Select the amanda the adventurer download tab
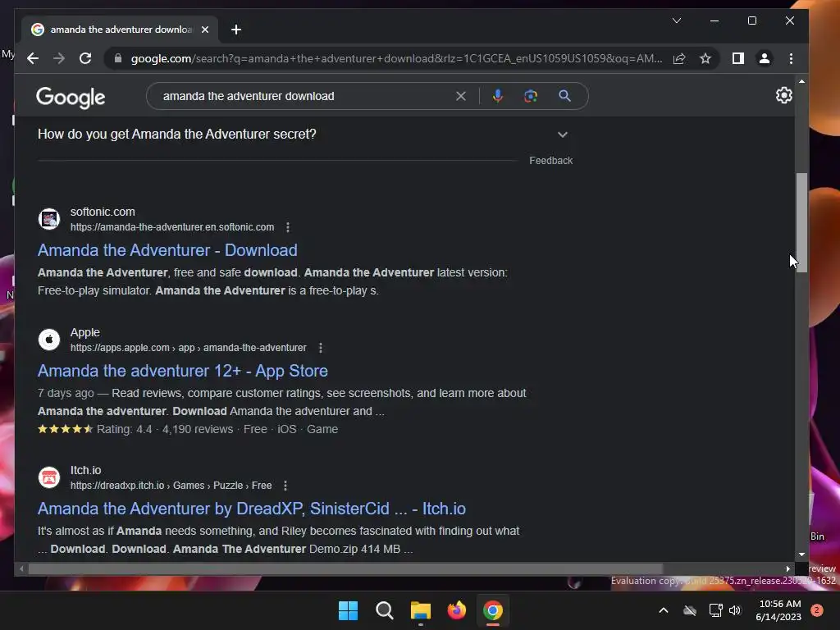 [x=121, y=30]
